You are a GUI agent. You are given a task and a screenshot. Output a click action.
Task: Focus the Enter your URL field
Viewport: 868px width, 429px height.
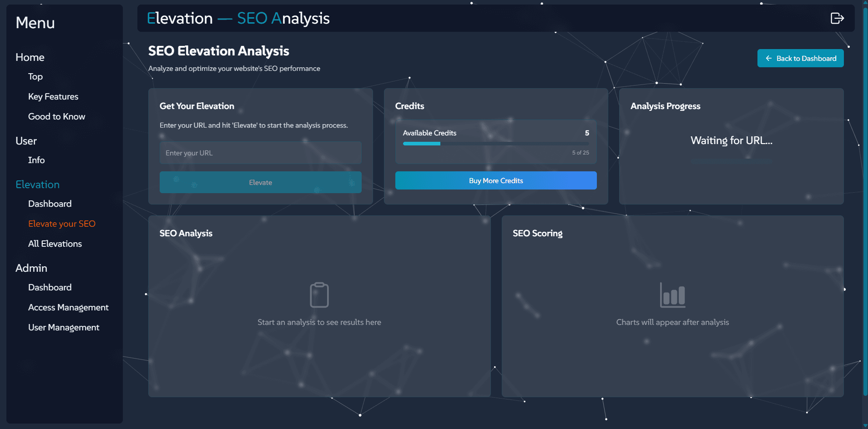pyautogui.click(x=260, y=153)
